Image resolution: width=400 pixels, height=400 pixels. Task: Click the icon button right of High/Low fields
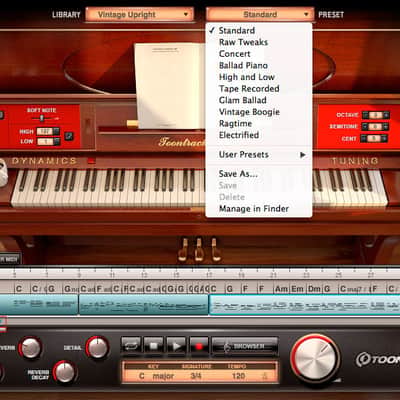pyautogui.click(x=68, y=136)
